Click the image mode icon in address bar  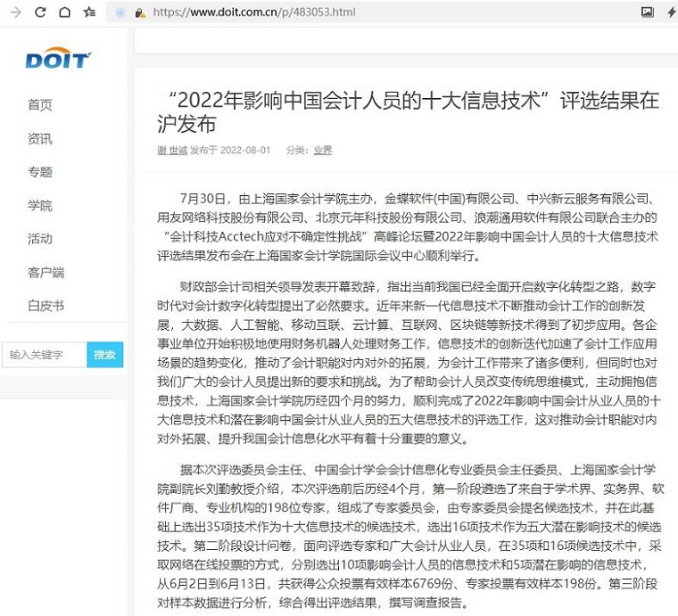pyautogui.click(x=648, y=12)
